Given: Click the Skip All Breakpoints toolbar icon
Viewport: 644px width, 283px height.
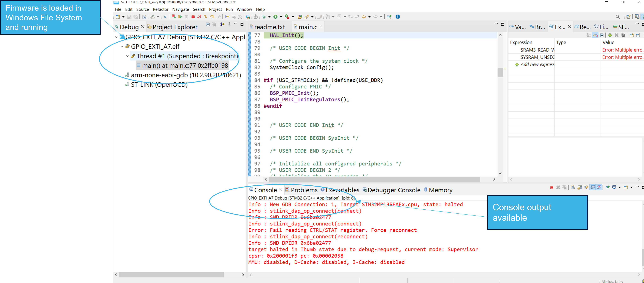Looking at the screenshot, I should pos(165,17).
